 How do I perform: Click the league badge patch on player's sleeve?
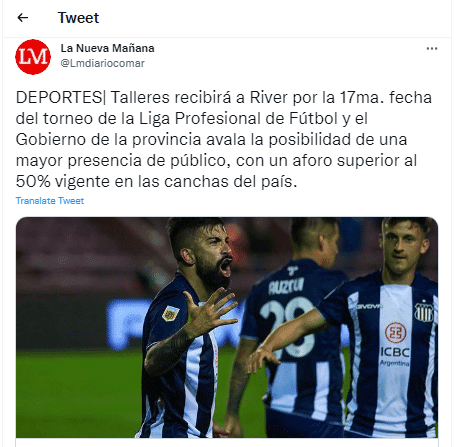point(170,313)
